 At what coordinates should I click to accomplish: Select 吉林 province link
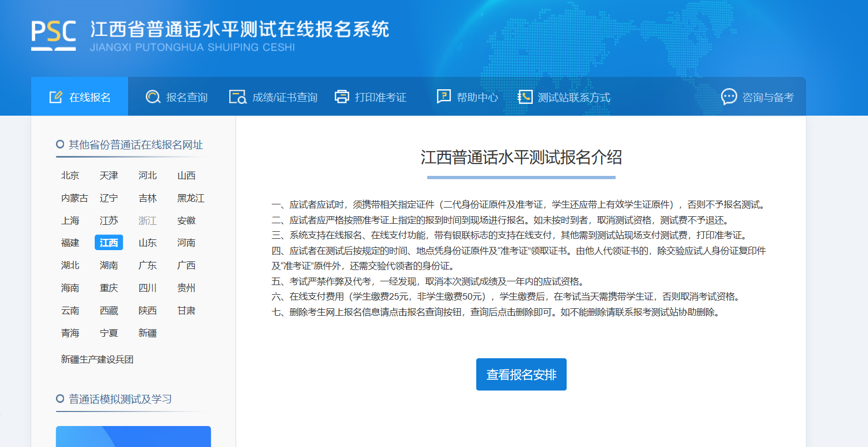coord(147,198)
